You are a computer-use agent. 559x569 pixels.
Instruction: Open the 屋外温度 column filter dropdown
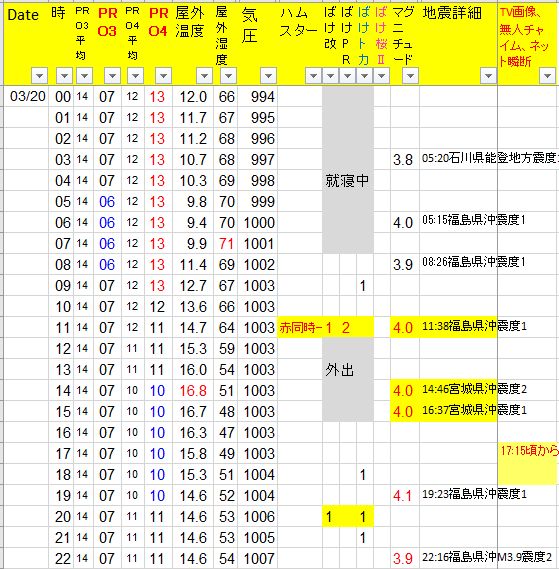coord(204,76)
